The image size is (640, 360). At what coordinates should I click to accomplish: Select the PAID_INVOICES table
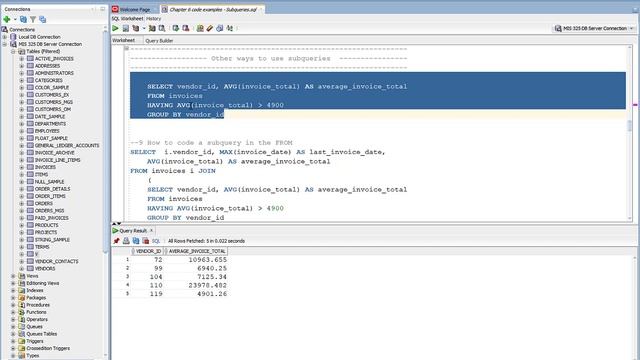pos(51,218)
